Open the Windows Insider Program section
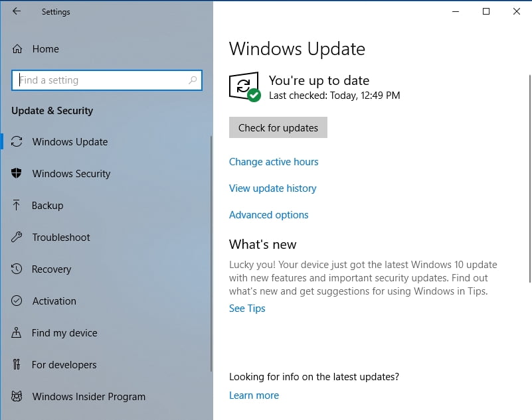 [x=89, y=397]
